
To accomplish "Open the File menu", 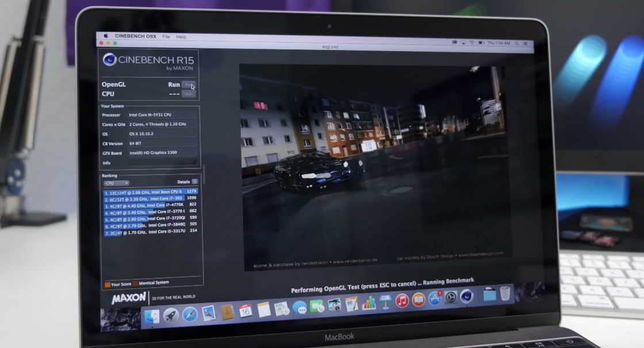I will (x=166, y=37).
